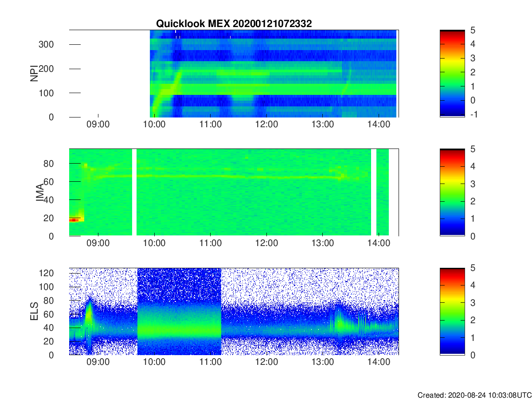The image size is (532, 399).
Task: Click the Created timestamp text at bottom
Action: click(474, 395)
